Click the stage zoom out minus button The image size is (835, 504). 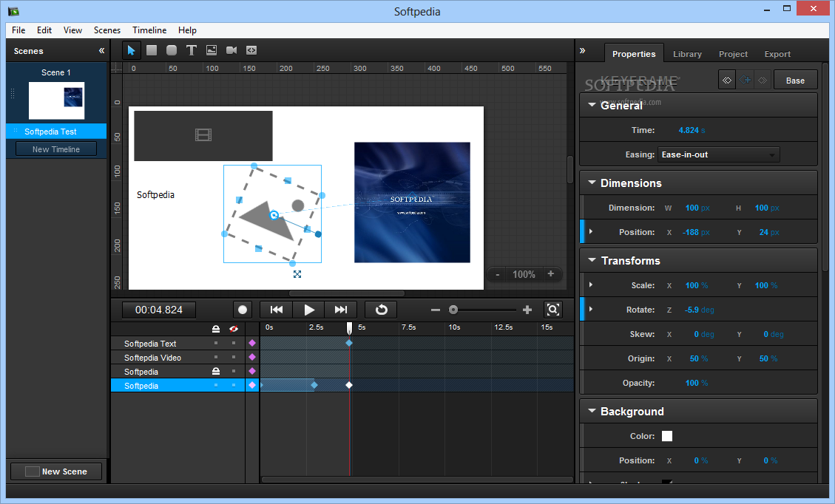tap(498, 274)
